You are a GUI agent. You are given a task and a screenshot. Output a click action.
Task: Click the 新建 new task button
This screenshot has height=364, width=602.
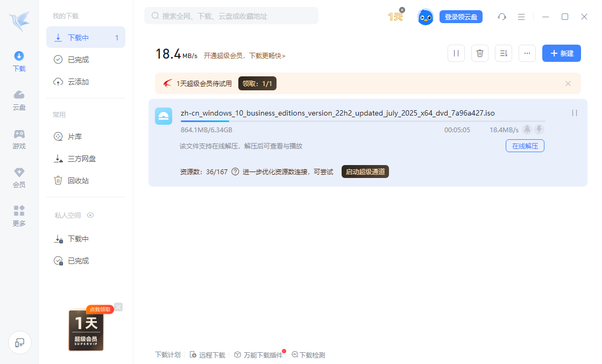[x=561, y=53]
